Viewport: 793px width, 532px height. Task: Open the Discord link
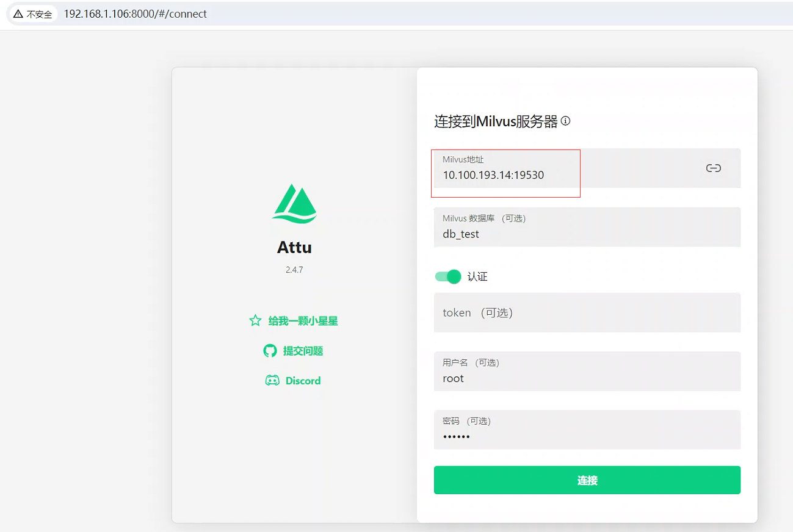[293, 381]
